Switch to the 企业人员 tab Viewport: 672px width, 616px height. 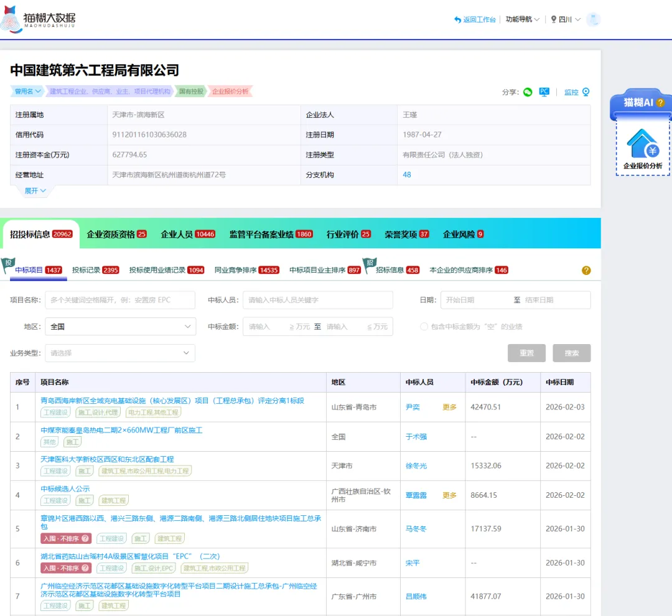[188, 234]
